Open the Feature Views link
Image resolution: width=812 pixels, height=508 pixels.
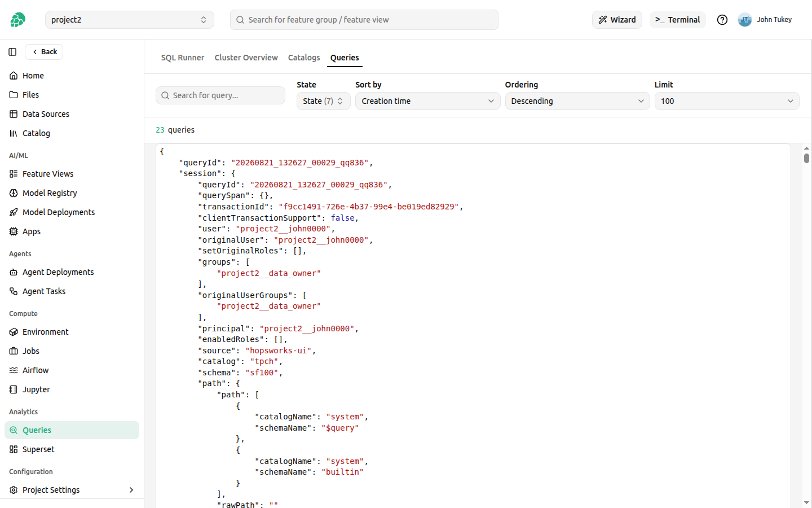tap(72, 174)
